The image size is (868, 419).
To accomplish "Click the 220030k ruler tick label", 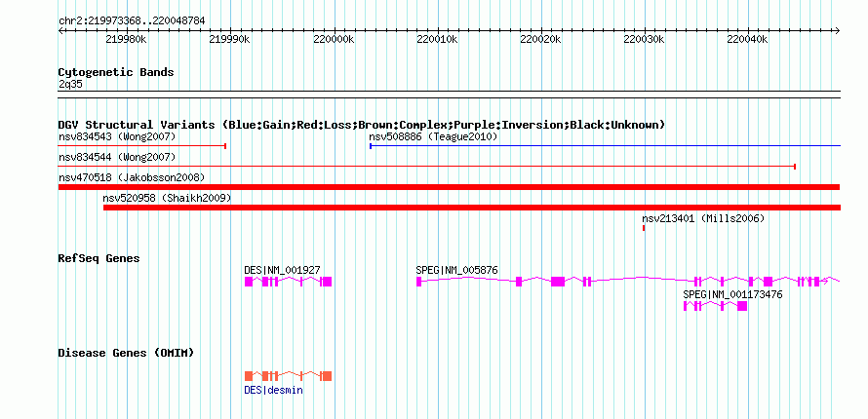I will point(645,39).
